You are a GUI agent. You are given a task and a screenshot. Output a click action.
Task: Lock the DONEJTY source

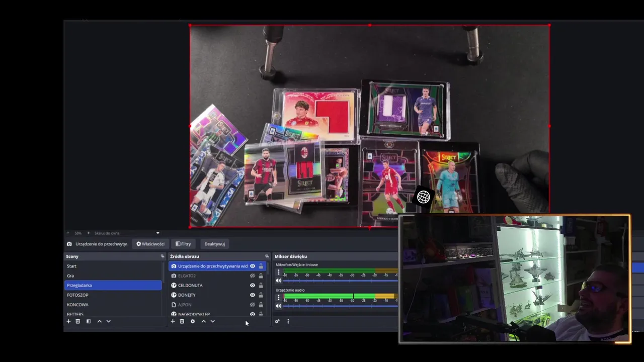tap(261, 295)
